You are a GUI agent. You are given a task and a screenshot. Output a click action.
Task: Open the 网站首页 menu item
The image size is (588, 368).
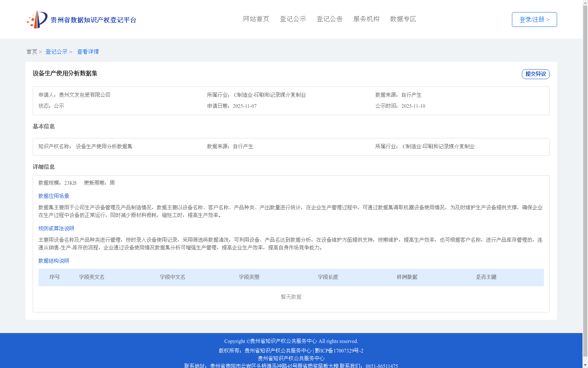coord(256,19)
